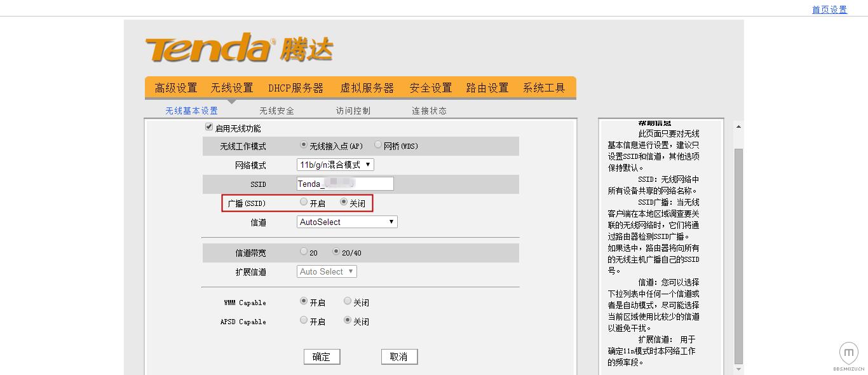Select 无线接入点(AP) working mode
Screen dimensions: 868x375
click(303, 144)
